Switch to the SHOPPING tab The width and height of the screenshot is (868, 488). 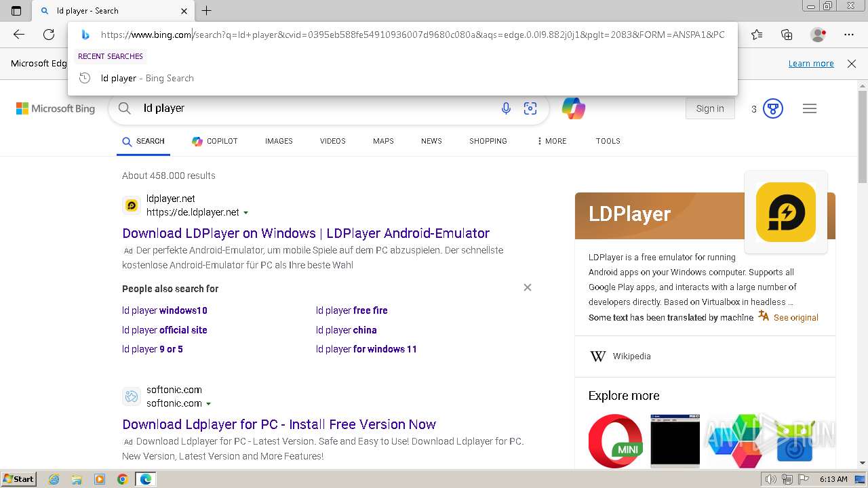(x=488, y=141)
